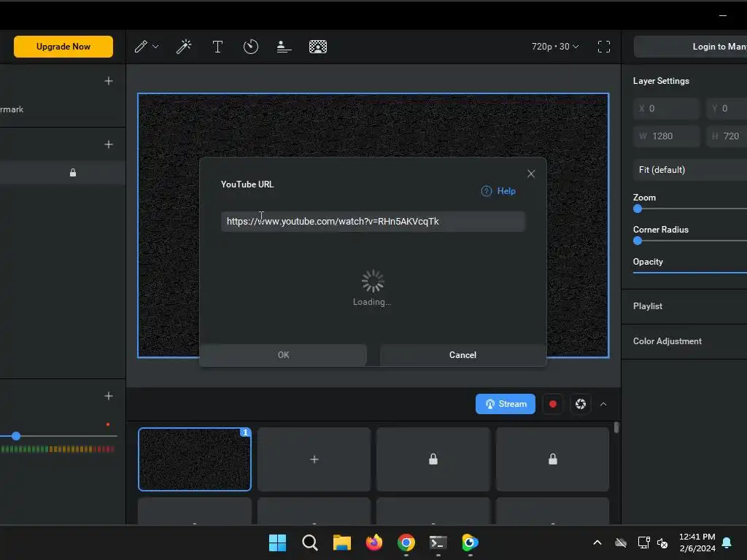The image size is (747, 560).
Task: Click the third locked preset tile
Action: tap(433, 459)
